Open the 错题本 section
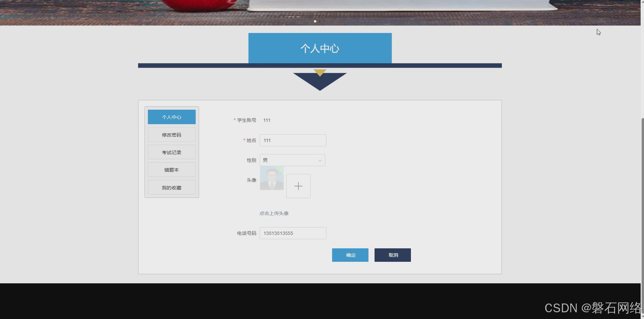This screenshot has width=644, height=319. coord(171,170)
